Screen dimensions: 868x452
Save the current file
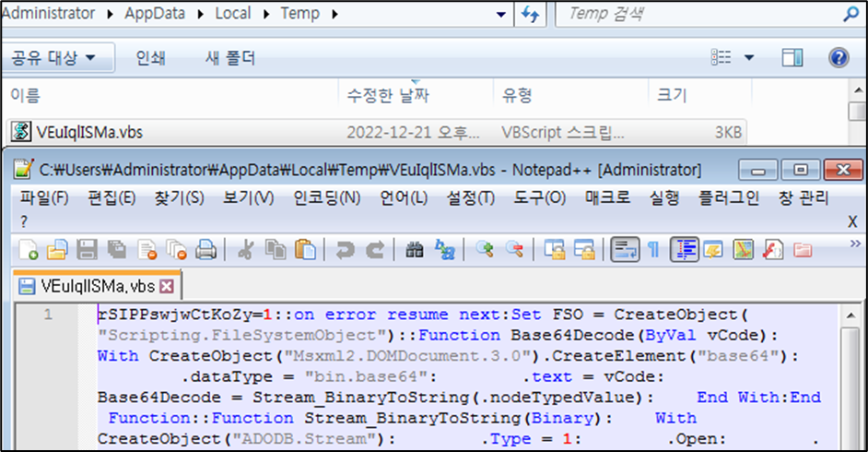point(87,250)
